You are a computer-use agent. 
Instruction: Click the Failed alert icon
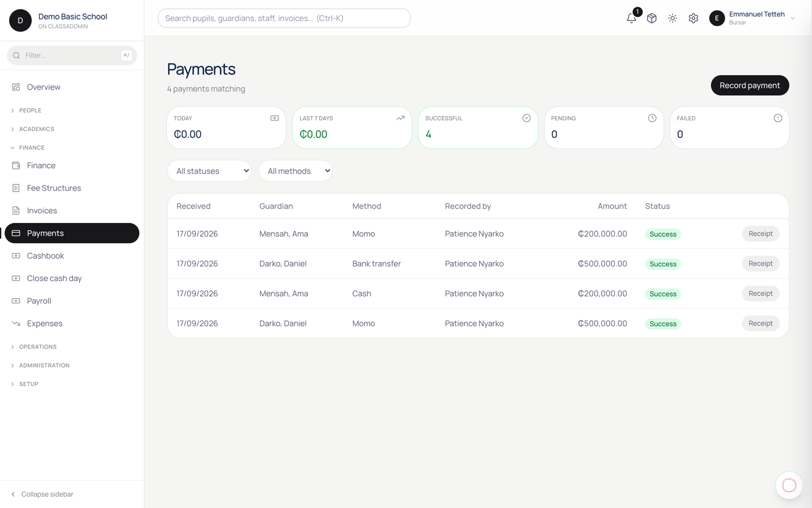click(x=778, y=118)
